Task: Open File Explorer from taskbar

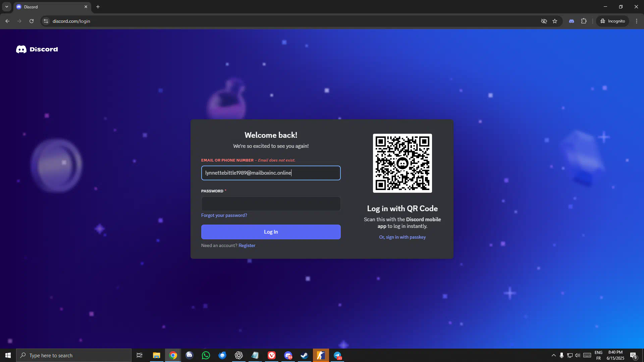Action: point(156,355)
